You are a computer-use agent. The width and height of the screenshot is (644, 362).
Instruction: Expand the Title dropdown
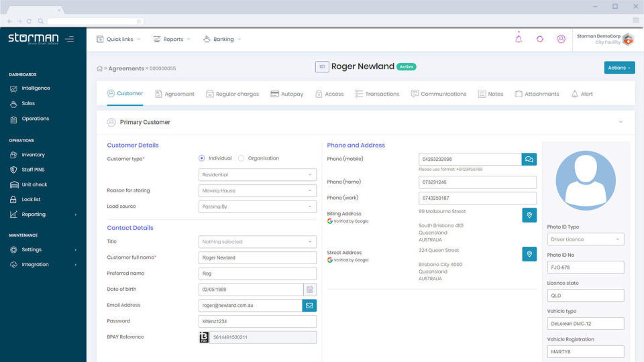point(257,242)
